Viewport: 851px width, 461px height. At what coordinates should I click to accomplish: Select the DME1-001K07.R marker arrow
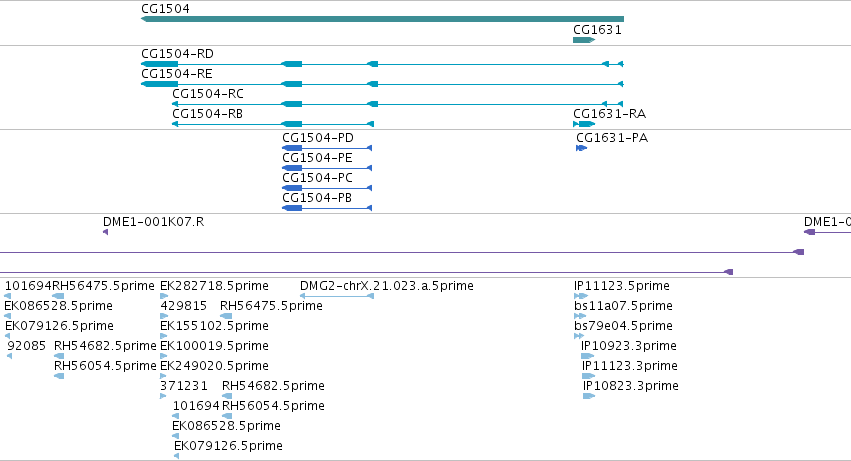click(105, 232)
